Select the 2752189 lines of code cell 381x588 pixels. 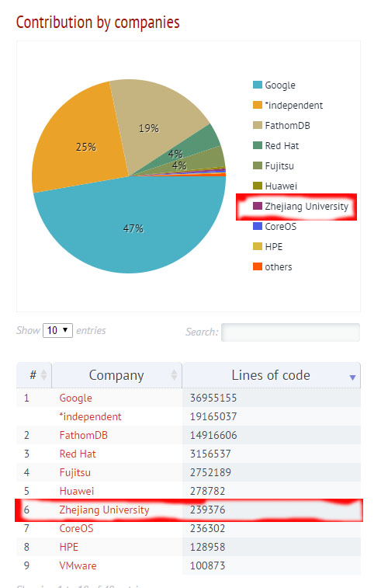coord(272,472)
